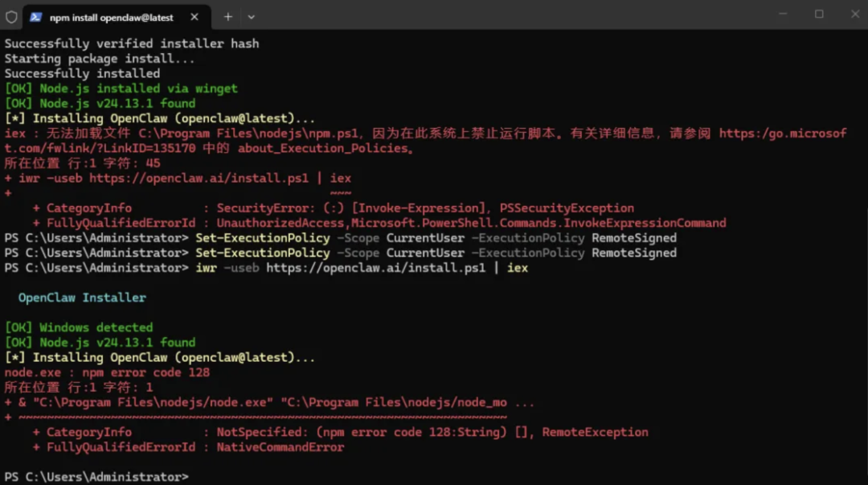The height and width of the screenshot is (485, 868).
Task: Open a new terminal tab with plus
Action: point(228,16)
